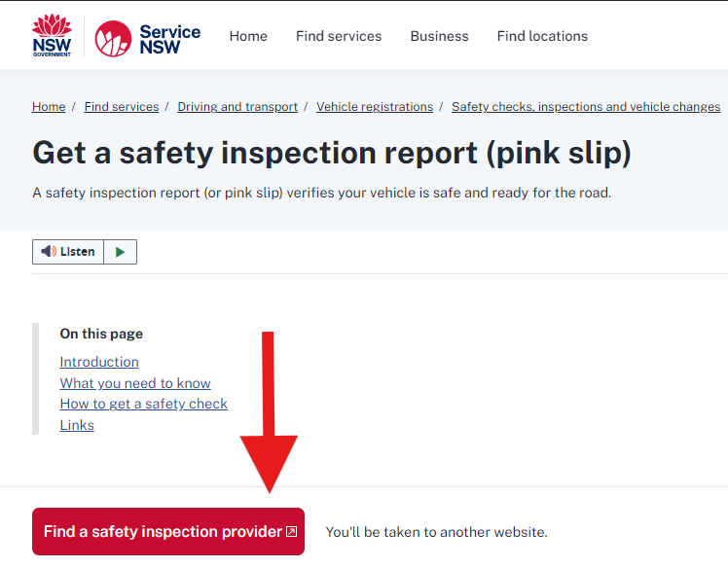Image resolution: width=728 pixels, height=568 pixels.
Task: Open Find services breadcrumb link
Action: [122, 107]
